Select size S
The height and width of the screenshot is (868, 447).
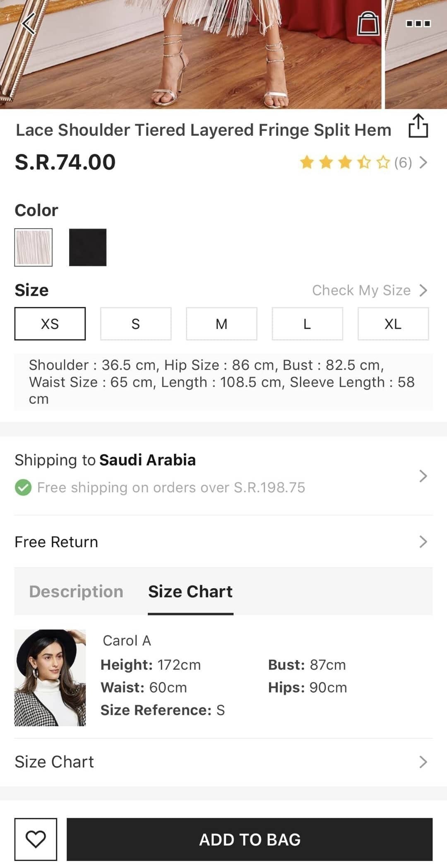136,324
